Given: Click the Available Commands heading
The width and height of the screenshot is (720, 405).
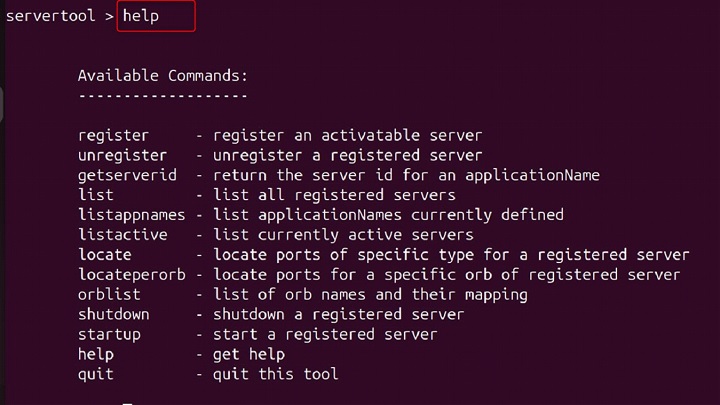Looking at the screenshot, I should [x=162, y=75].
